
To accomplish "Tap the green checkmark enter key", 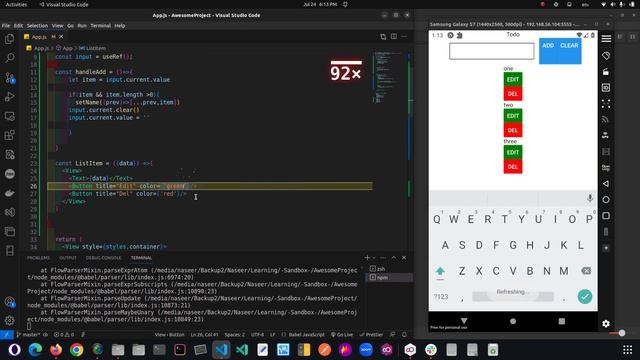I will tap(585, 296).
